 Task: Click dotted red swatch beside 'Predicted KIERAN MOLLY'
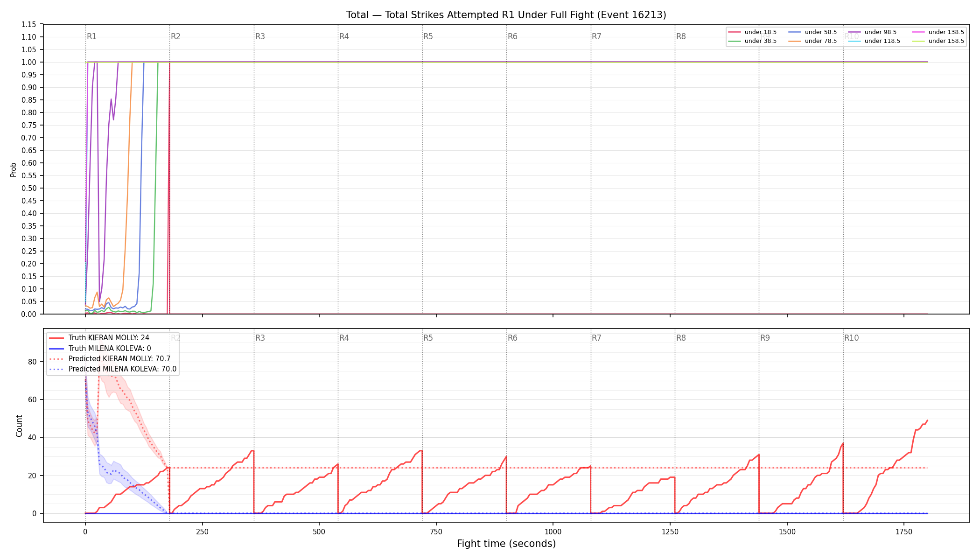(56, 359)
